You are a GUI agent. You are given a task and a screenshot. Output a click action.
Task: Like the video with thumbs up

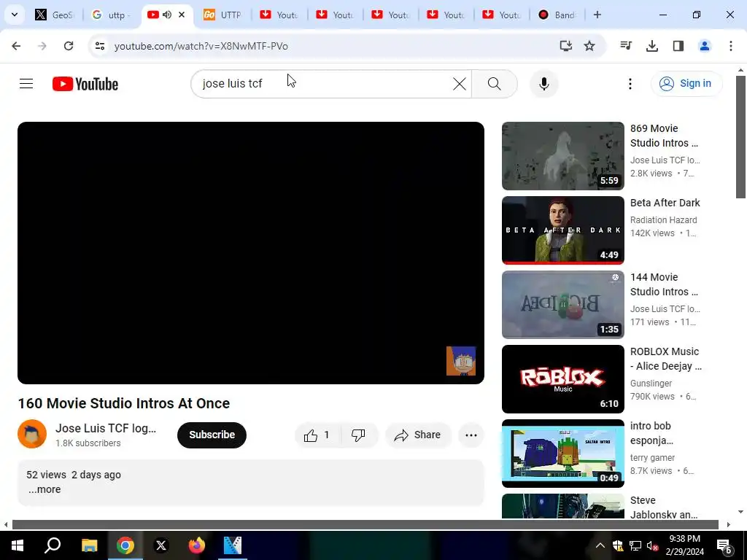[318, 435]
